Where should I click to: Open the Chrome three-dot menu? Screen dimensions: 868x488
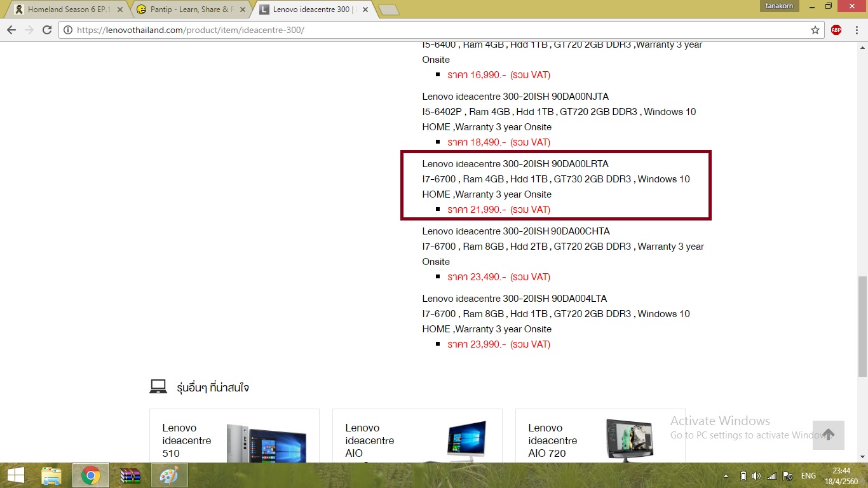855,30
